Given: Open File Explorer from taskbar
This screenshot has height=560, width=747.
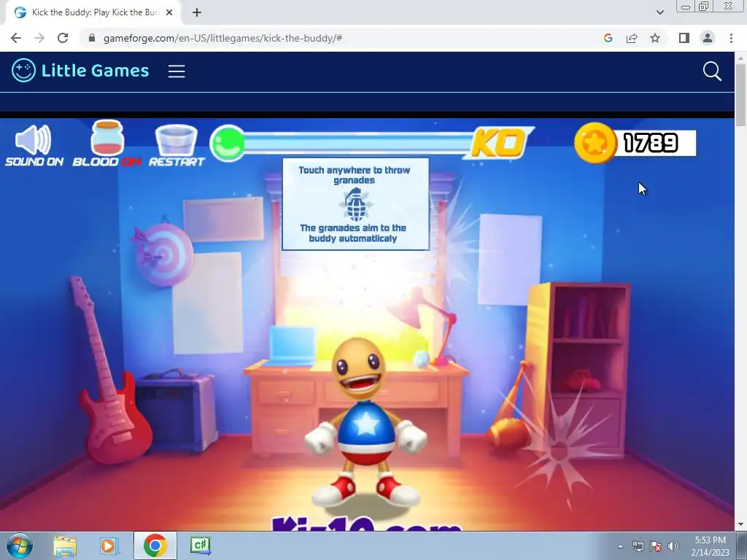Looking at the screenshot, I should pos(65,545).
